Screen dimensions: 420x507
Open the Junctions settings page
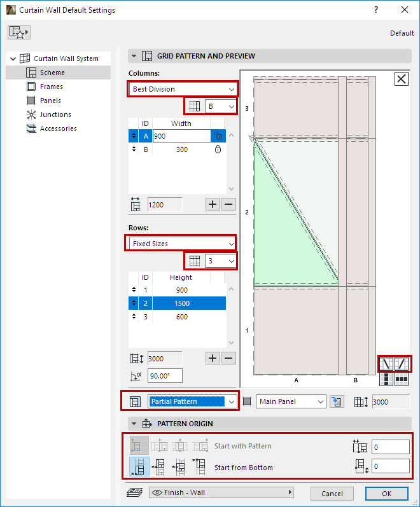[x=55, y=115]
